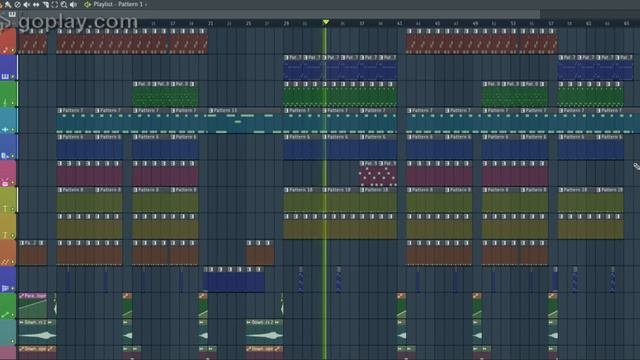
Task: Open clip menu of first Pattern 6 clip
Action: coord(60,137)
